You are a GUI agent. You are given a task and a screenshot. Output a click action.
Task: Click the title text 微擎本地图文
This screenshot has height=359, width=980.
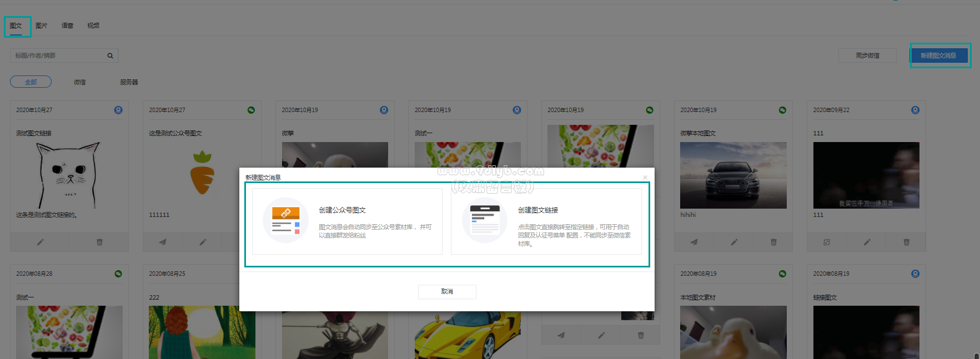click(x=698, y=133)
